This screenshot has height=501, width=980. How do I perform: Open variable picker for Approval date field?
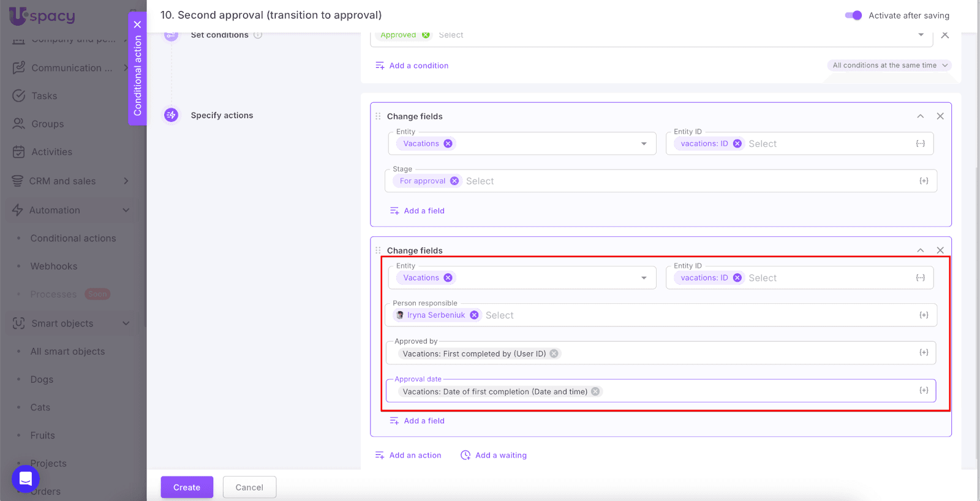[x=924, y=391]
